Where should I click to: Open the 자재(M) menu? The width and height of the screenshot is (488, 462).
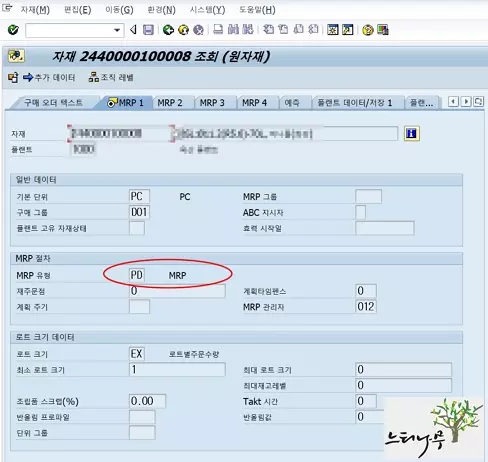[x=35, y=10]
